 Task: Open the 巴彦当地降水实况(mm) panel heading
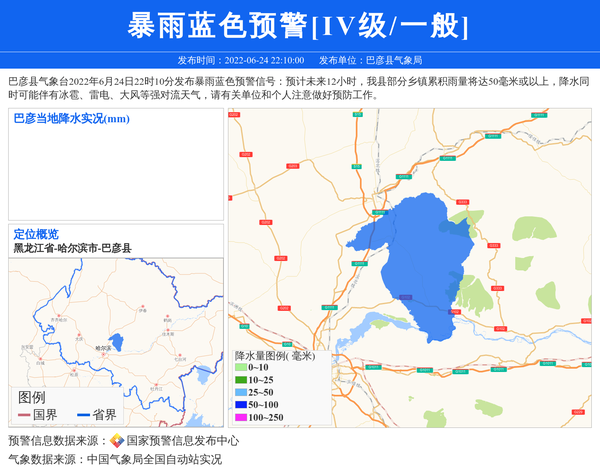tap(71, 119)
